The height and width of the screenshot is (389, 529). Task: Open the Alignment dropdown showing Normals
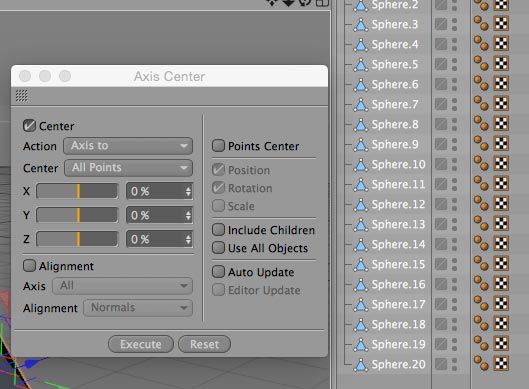coord(138,308)
